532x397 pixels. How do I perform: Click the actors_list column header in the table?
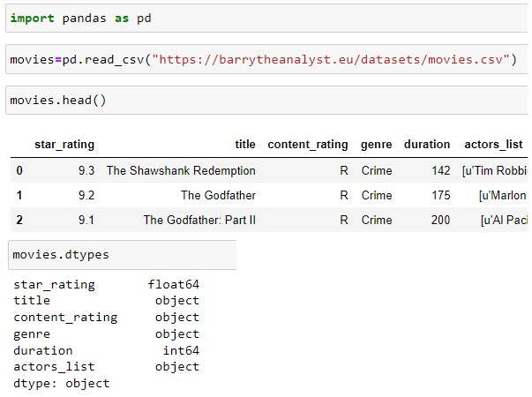click(x=493, y=145)
